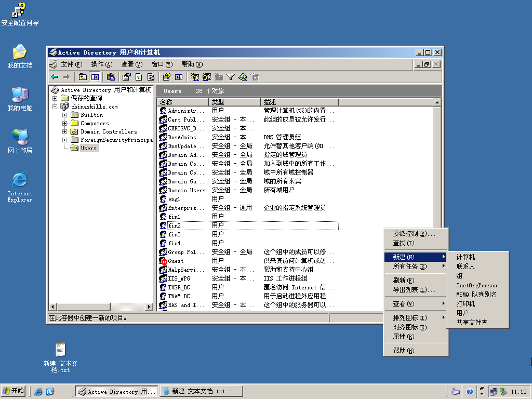Click the find objects toolbar icon
This screenshot has height=399, width=532.
pyautogui.click(x=243, y=77)
